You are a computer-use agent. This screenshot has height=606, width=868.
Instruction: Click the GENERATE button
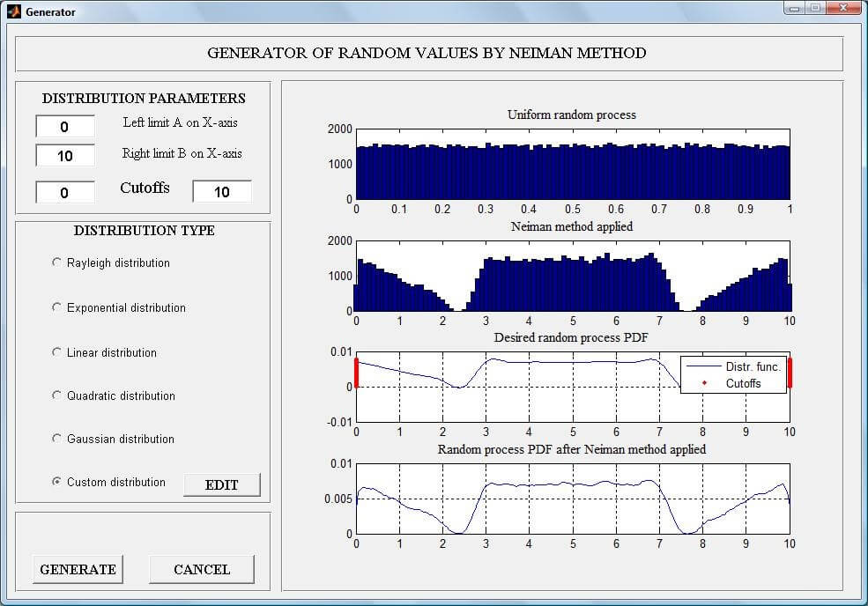point(78,569)
